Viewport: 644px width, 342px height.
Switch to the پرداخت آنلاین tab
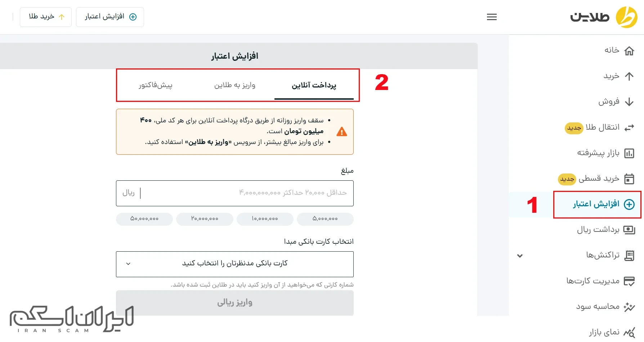tap(314, 85)
